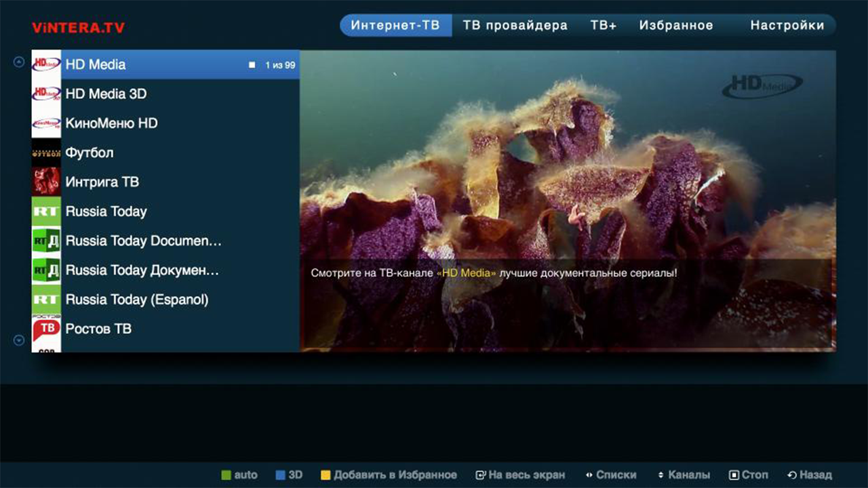Switch to the ТВ провайдера tab

tap(515, 26)
